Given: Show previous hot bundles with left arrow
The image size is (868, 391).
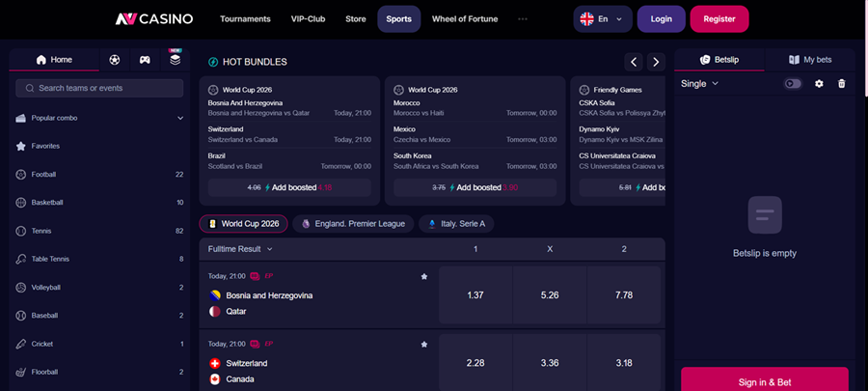Looking at the screenshot, I should coord(634,62).
